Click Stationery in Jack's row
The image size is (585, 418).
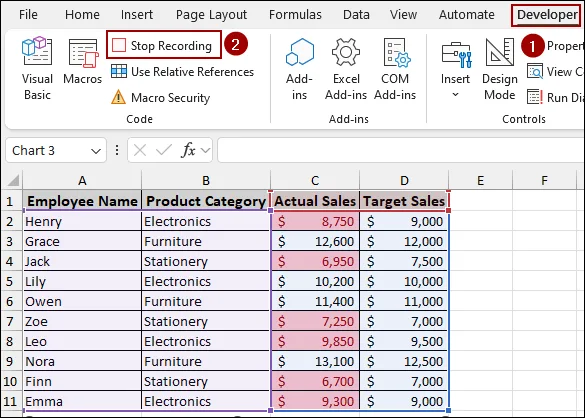[x=206, y=261]
